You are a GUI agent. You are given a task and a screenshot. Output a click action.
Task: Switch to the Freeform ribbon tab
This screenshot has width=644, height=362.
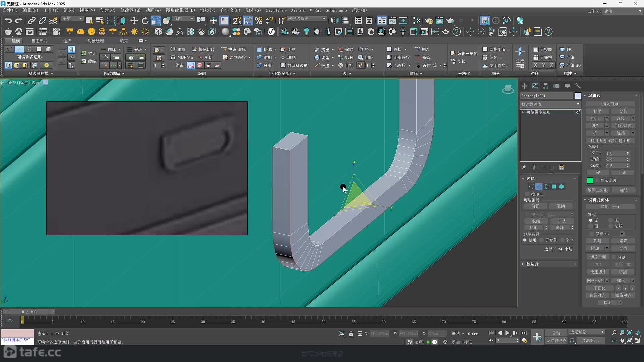tap(39, 41)
